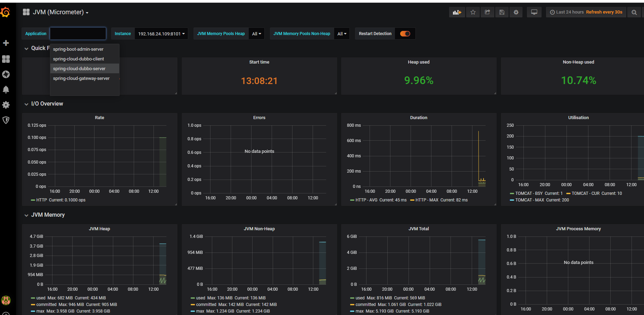644x315 pixels.
Task: Open the JVM Process Memory panel title menu
Action: pyautogui.click(x=578, y=229)
